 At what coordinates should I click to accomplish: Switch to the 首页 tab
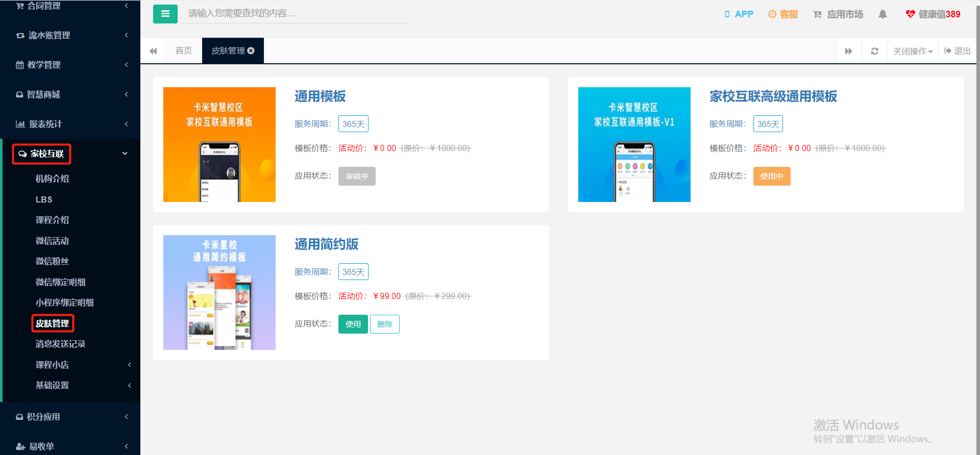[x=184, y=50]
